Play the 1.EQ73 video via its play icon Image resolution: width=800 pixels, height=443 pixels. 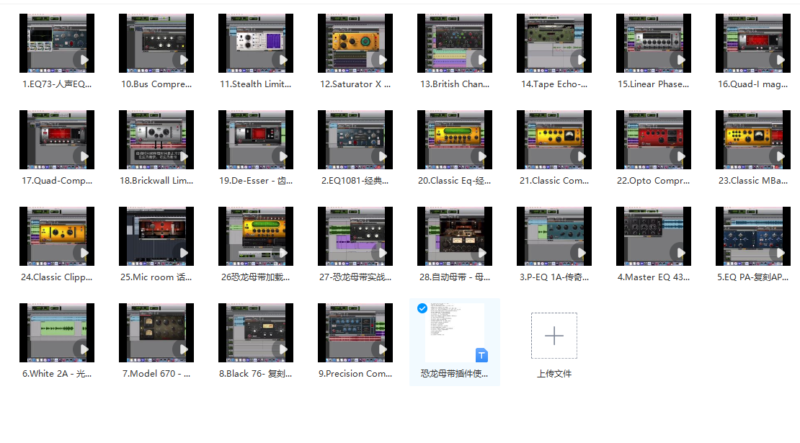84,60
